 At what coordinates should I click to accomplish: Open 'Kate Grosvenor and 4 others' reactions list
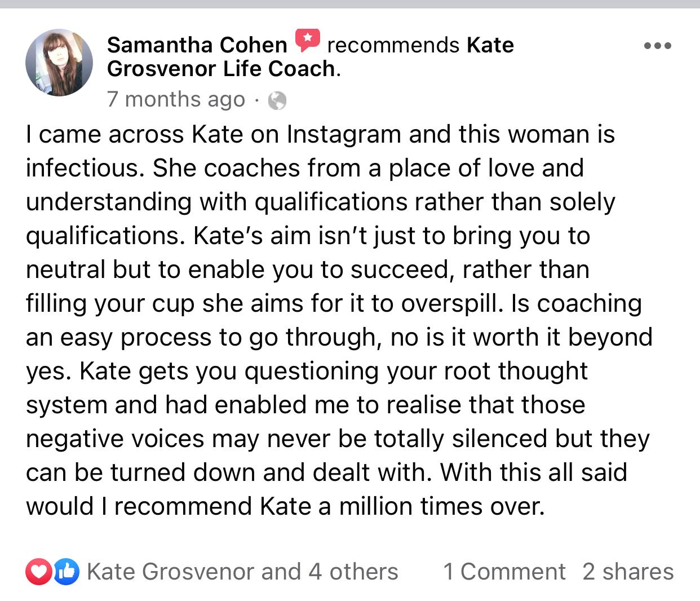[x=242, y=572]
